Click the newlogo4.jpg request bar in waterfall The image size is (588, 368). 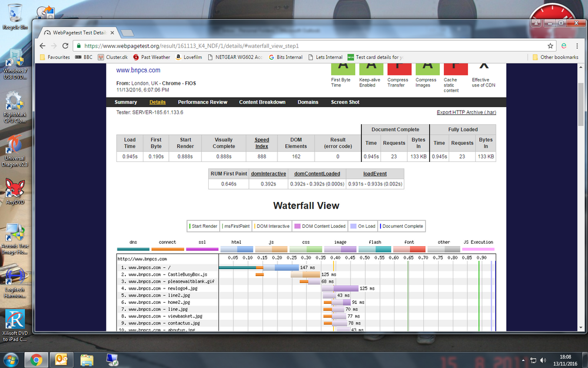coord(340,289)
